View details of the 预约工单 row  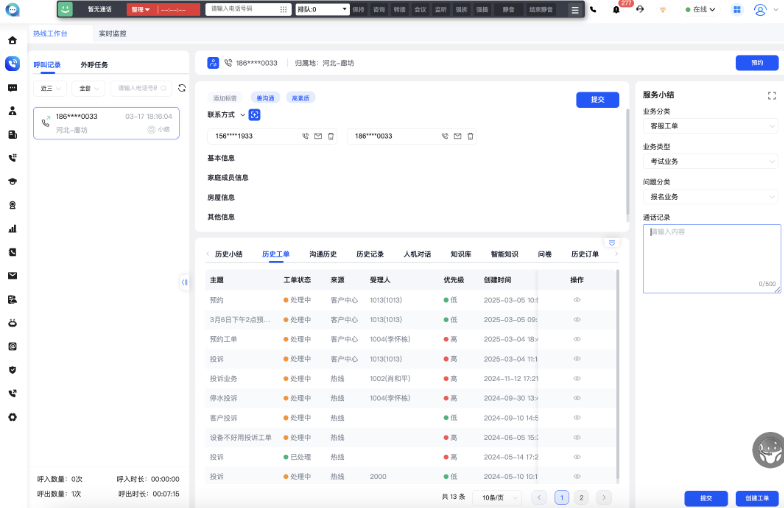(x=577, y=339)
